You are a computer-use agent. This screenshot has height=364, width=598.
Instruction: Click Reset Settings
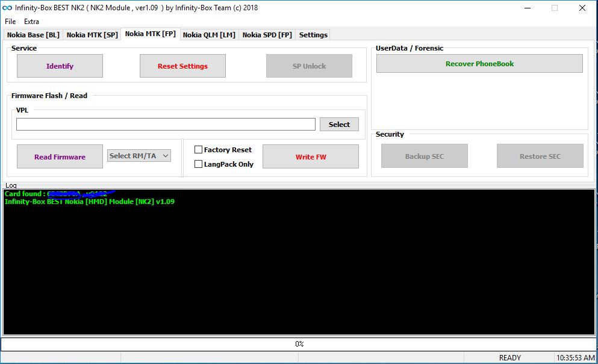click(x=182, y=66)
